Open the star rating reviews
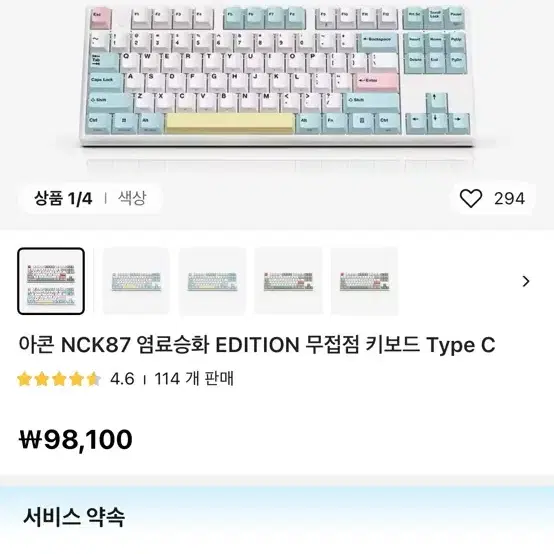The image size is (554, 554). [59, 379]
